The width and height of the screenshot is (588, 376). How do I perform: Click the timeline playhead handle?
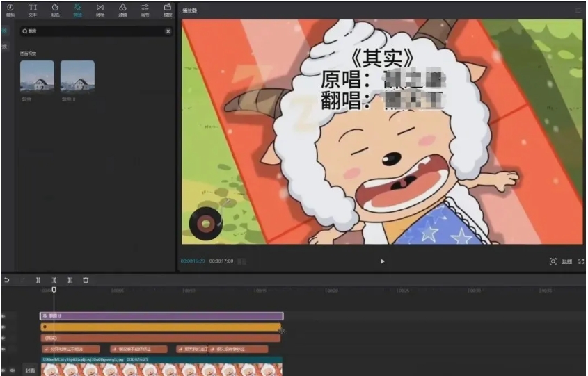54,290
